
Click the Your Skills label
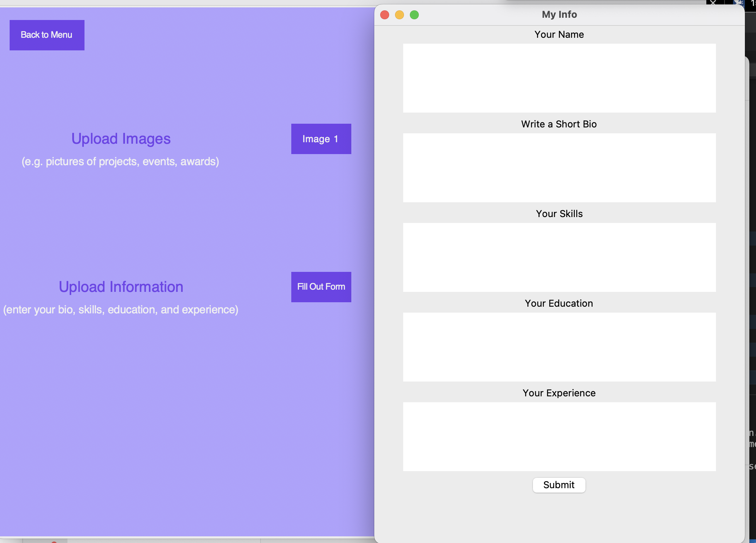pos(559,214)
